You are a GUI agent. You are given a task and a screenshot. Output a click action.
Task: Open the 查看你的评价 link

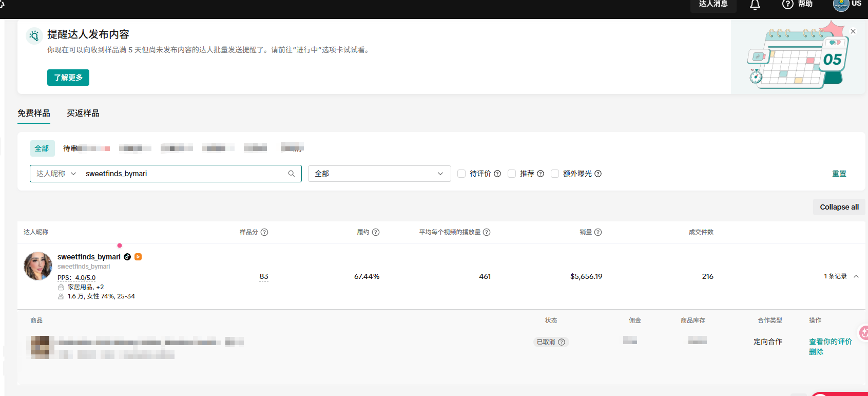[x=831, y=342]
